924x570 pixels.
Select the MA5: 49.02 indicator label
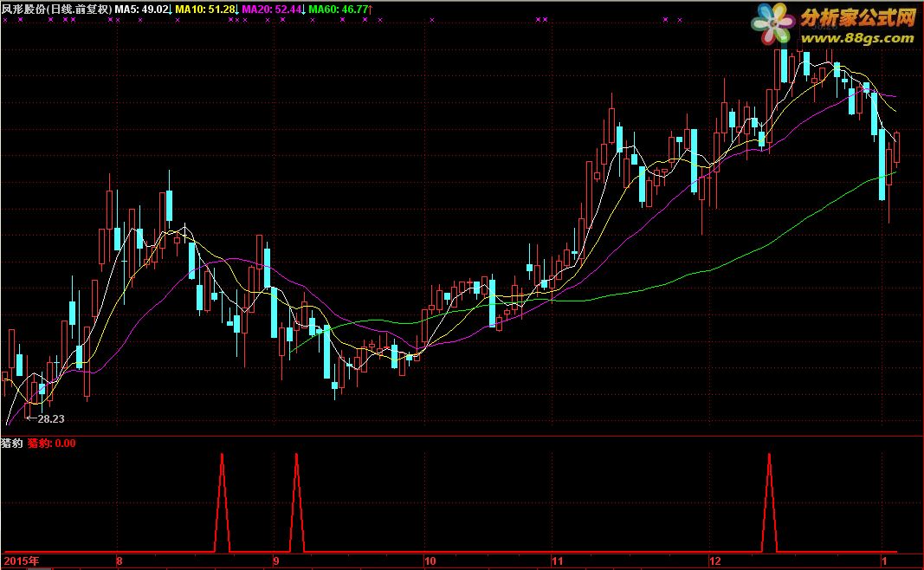click(143, 10)
